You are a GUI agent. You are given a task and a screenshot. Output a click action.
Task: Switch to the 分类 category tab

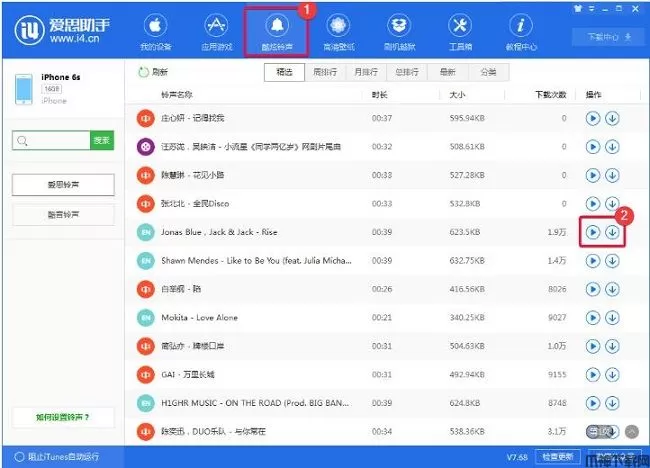487,72
